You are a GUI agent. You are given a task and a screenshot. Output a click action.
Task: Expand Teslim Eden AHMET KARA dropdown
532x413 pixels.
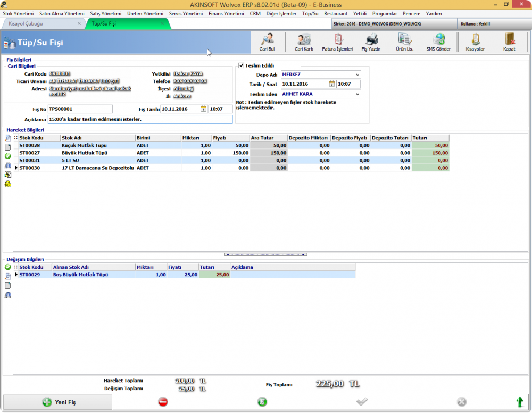coord(358,94)
